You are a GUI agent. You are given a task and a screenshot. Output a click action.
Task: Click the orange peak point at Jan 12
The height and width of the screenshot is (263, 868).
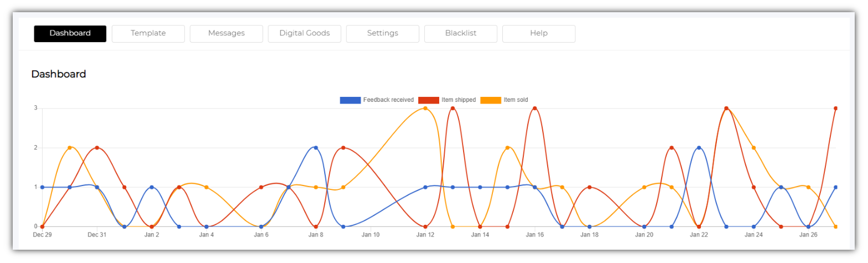pos(425,109)
